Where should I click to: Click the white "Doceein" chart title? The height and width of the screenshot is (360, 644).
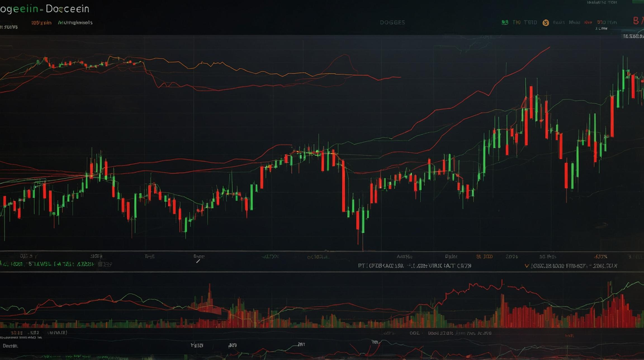pyautogui.click(x=67, y=9)
